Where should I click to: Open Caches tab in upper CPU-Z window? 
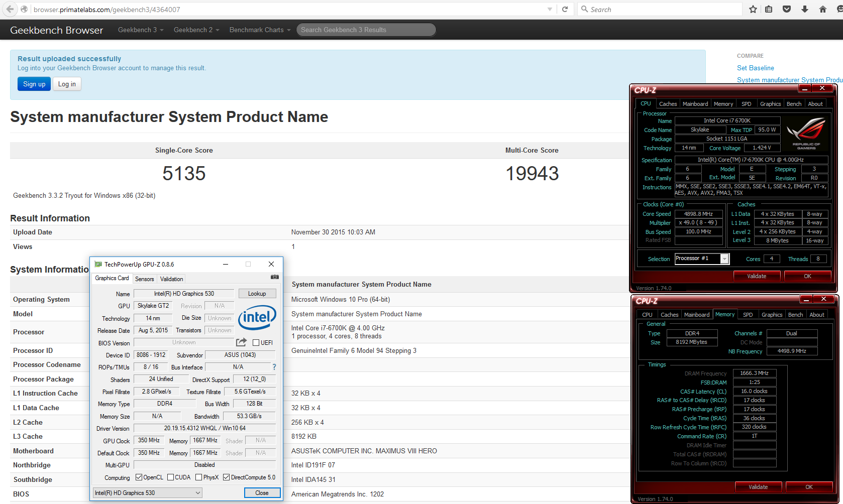tap(668, 104)
